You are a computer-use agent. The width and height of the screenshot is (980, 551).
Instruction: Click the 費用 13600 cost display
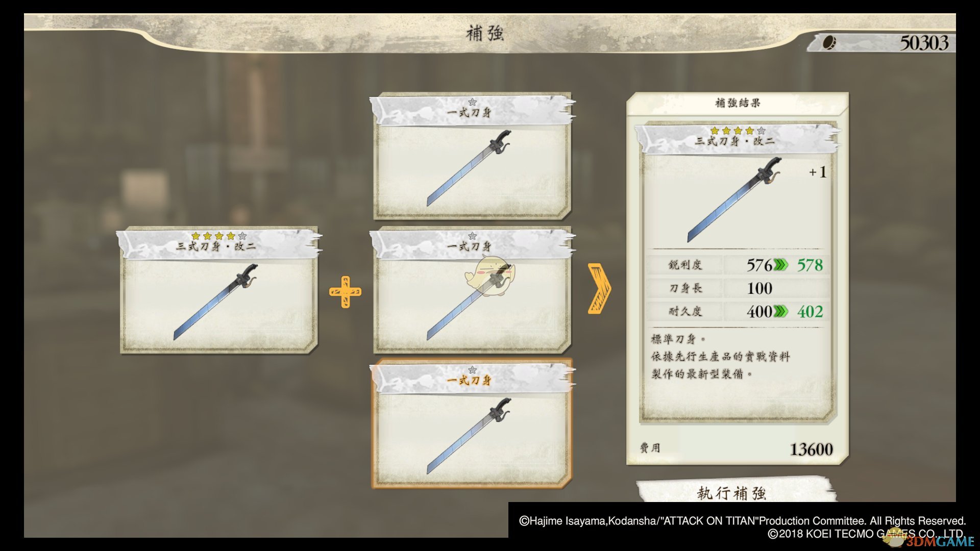point(737,449)
